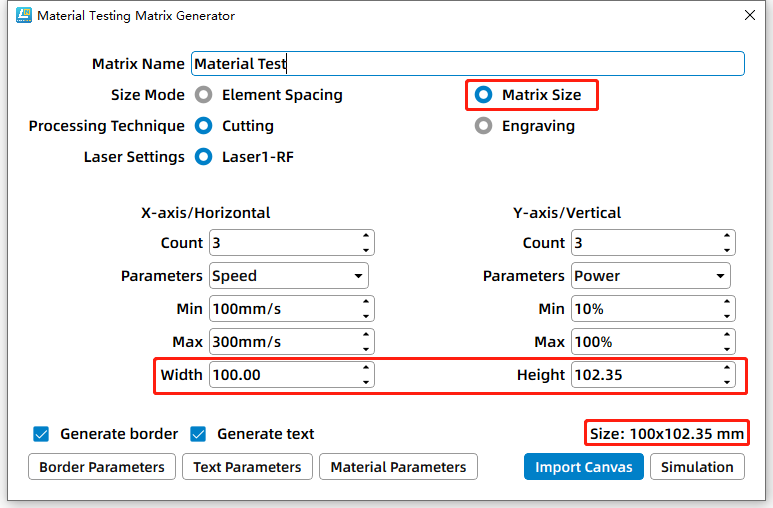Open Border Parameters settings
Viewport: 773px width, 508px height.
(x=102, y=467)
